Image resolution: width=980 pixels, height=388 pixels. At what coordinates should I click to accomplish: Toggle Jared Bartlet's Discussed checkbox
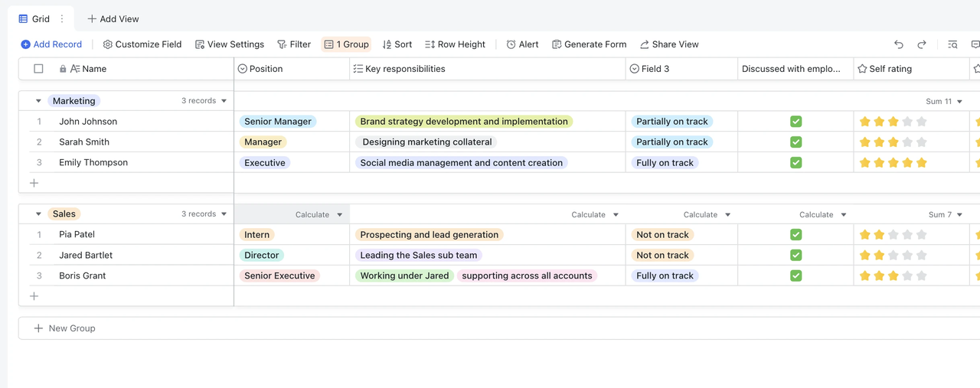click(x=795, y=256)
